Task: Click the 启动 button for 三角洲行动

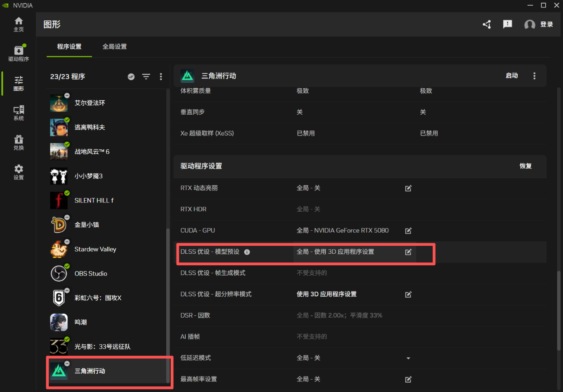Action: click(x=511, y=75)
